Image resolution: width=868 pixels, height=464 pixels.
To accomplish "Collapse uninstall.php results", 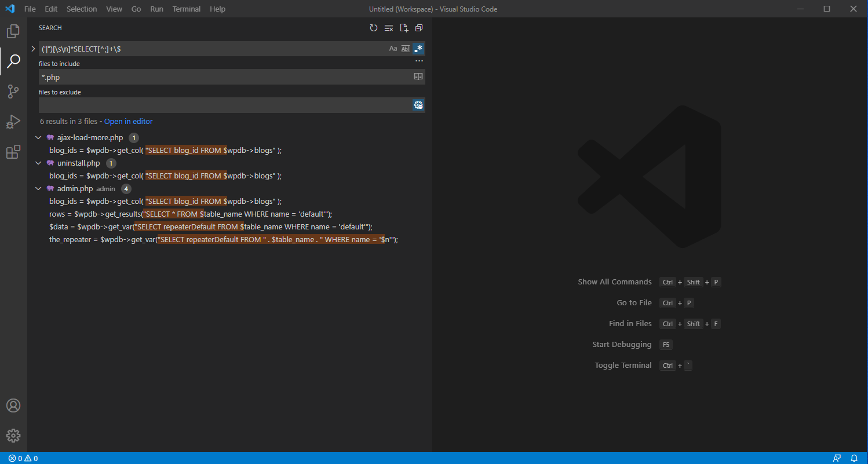I will pyautogui.click(x=38, y=163).
